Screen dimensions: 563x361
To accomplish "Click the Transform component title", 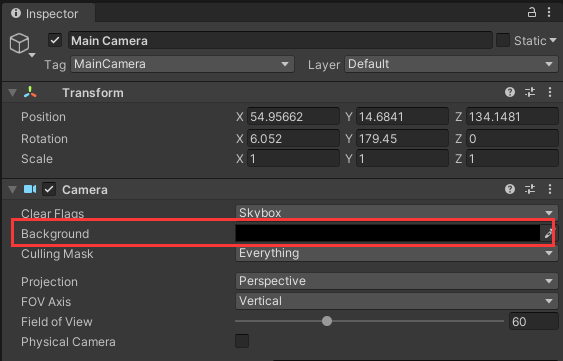I will [x=93, y=93].
